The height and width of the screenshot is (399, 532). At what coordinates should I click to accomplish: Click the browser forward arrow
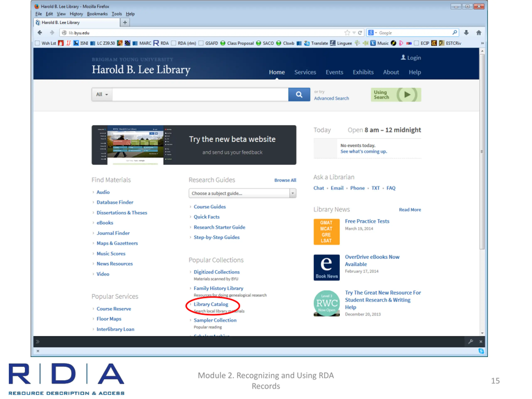(52, 33)
